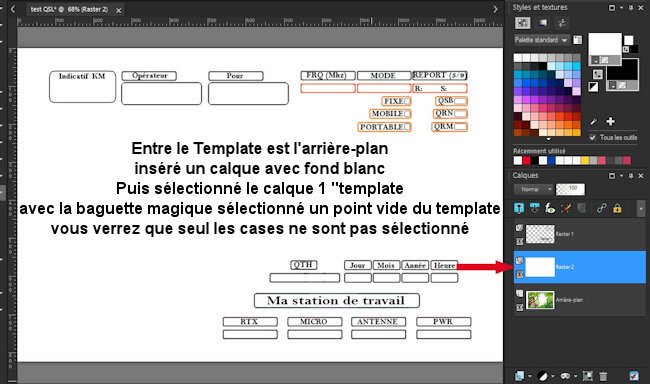Open the background style dropdown button
Viewport: 650px width, 384px height.
click(613, 85)
